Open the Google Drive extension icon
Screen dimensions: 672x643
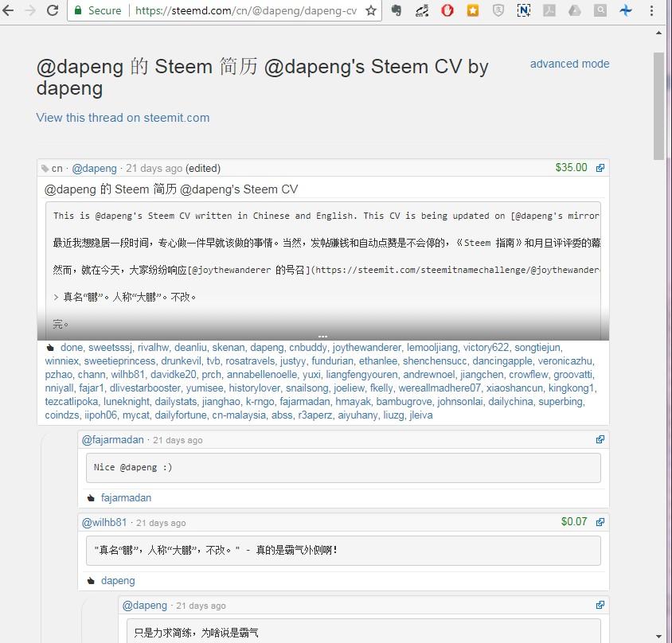[x=574, y=10]
